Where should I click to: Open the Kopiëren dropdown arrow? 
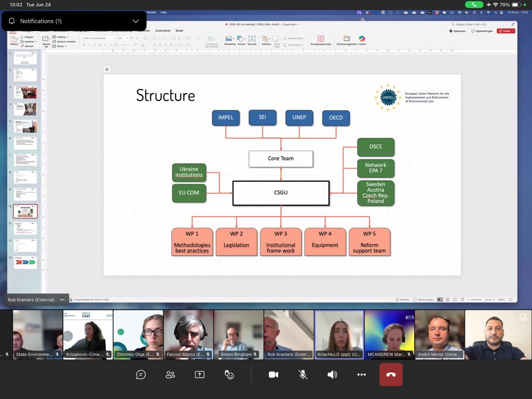pyautogui.click(x=36, y=42)
